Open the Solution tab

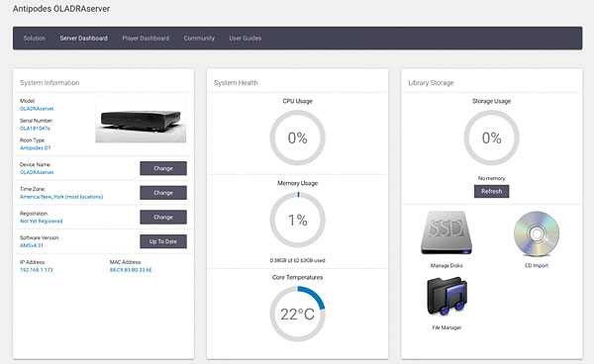[x=35, y=39]
